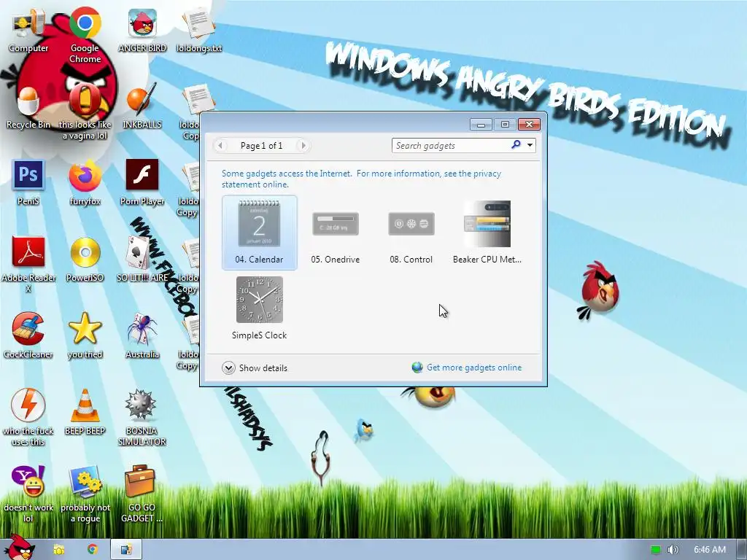This screenshot has height=560, width=747.
Task: Open the Angry Bird Start button
Action: tap(19, 547)
